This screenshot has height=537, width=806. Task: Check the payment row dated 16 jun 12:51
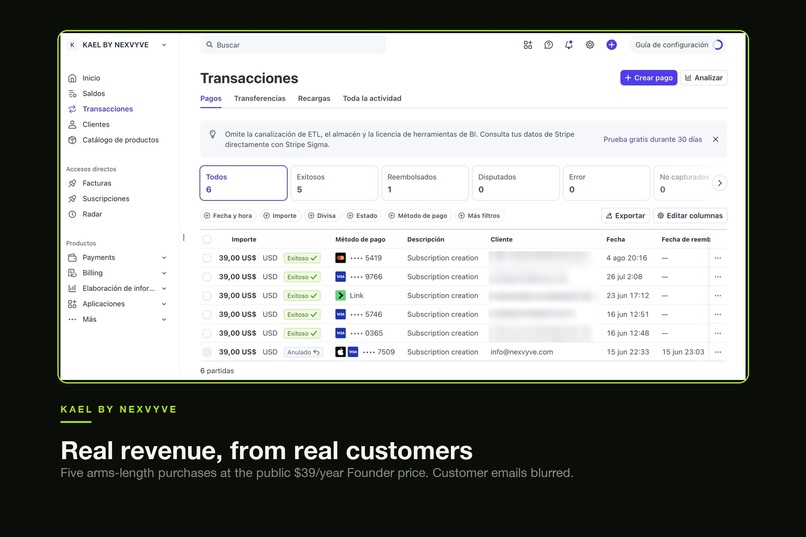coord(207,314)
